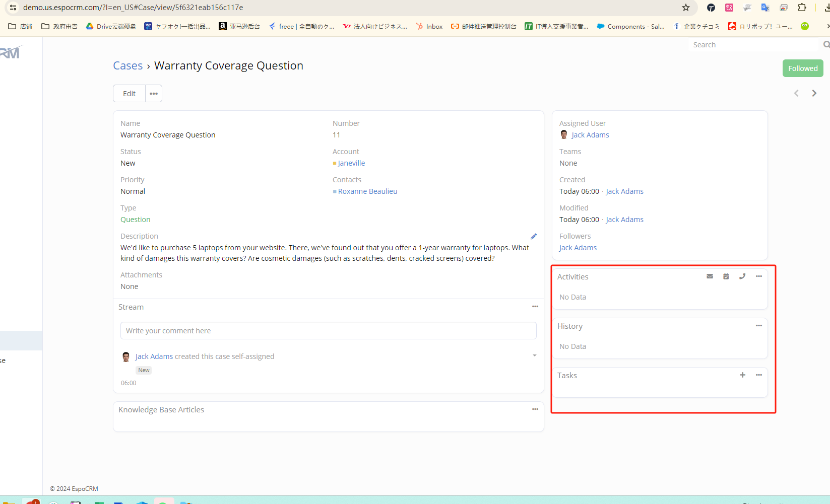Open the more actions menu beside Edit

click(x=154, y=94)
